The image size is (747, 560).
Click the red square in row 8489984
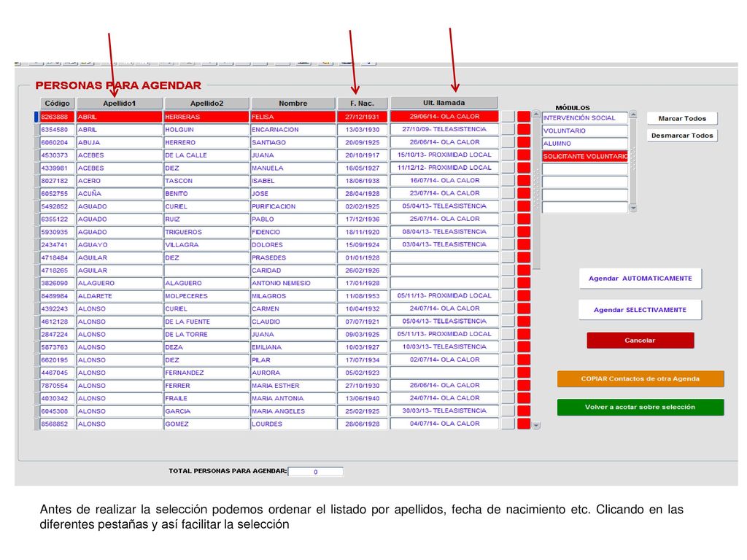click(524, 296)
